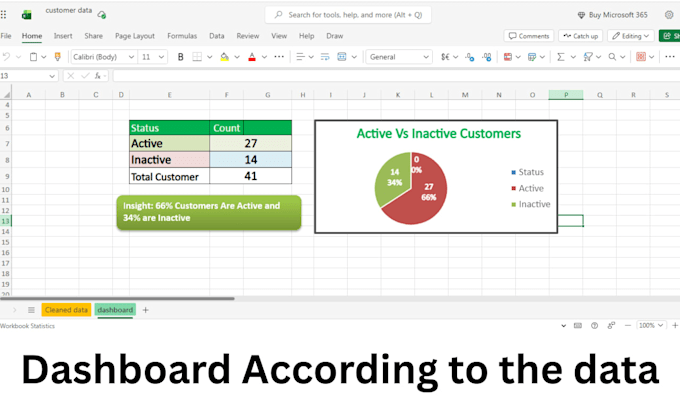This screenshot has height=409, width=680.
Task: Click the Sort and Filter icon
Action: click(588, 57)
